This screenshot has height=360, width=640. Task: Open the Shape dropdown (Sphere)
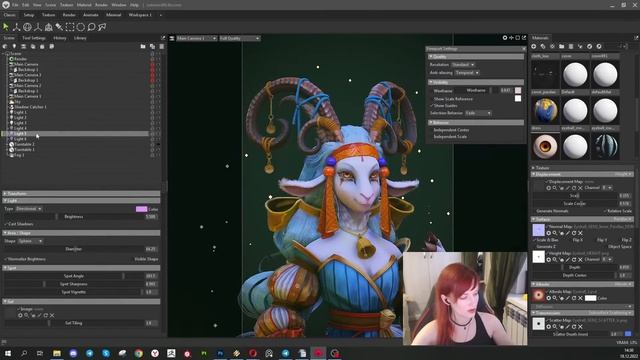click(30, 241)
